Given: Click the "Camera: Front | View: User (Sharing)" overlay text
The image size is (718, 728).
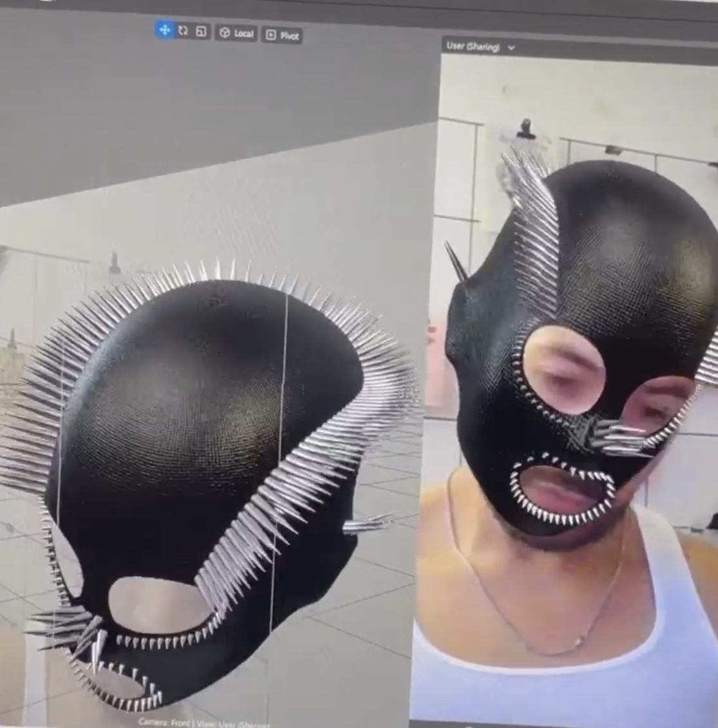Looking at the screenshot, I should (x=204, y=723).
